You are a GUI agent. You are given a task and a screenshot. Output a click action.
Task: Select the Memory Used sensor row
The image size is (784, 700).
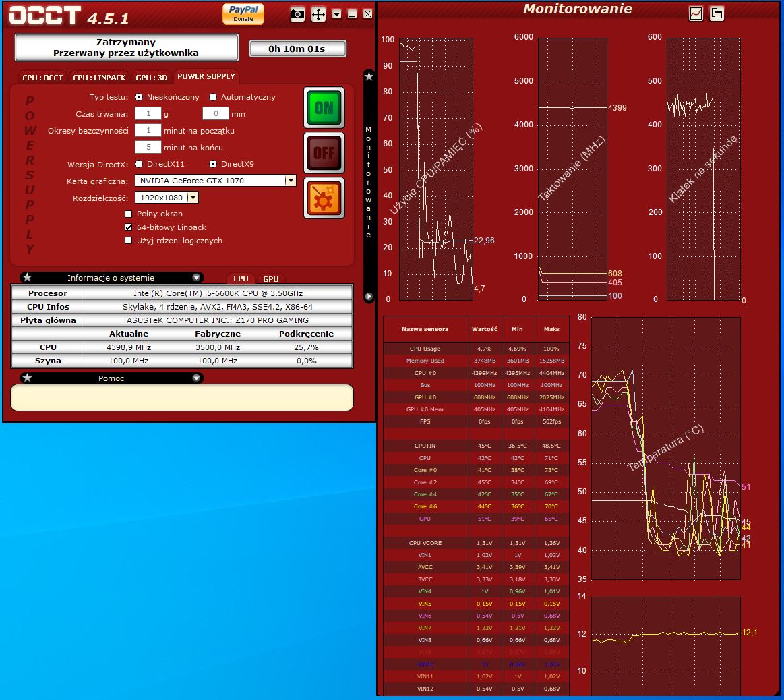[476, 361]
